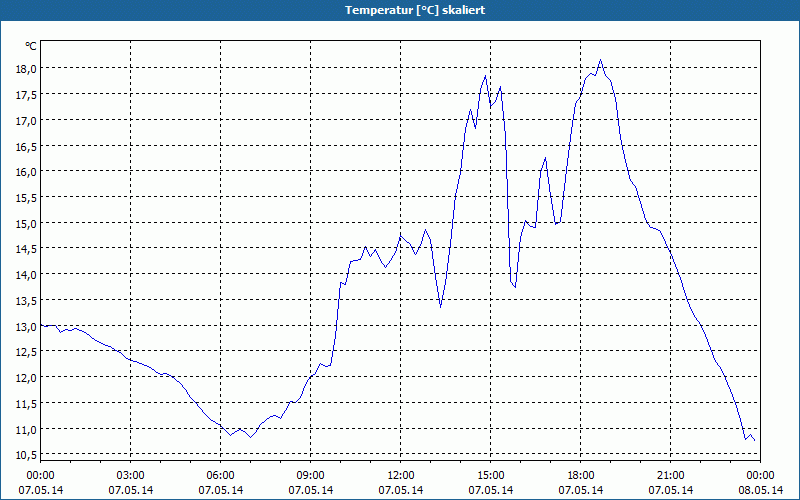Select the 16,0 y-axis label

[26, 172]
